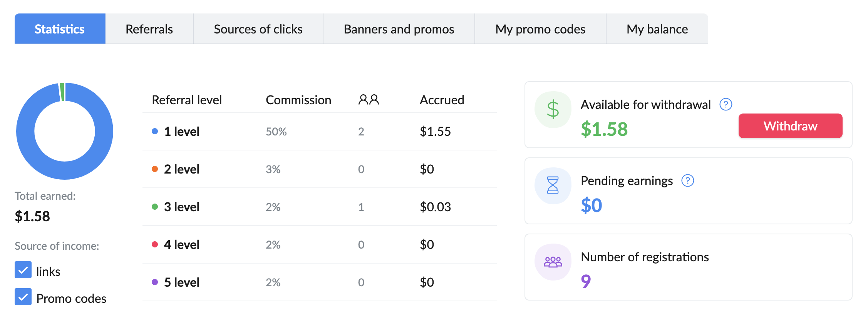Select the Statistics tab
This screenshot has height=324, width=868.
coord(60,29)
